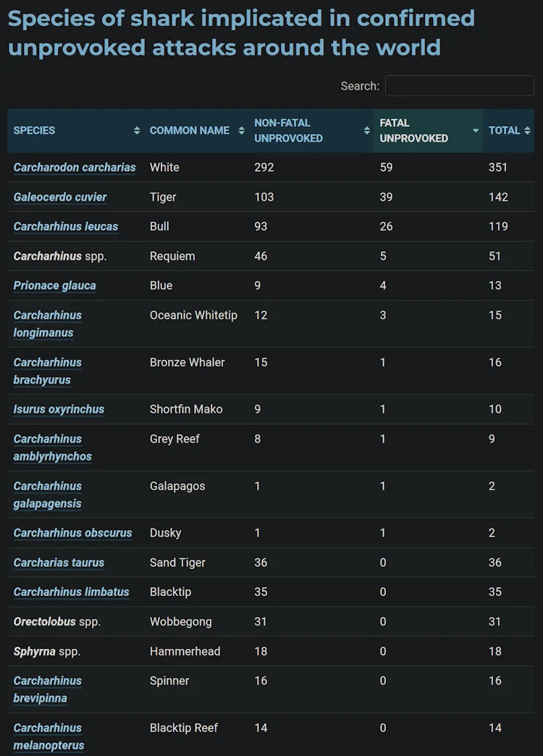Click the Common Name header label
The image size is (543, 756).
point(190,130)
